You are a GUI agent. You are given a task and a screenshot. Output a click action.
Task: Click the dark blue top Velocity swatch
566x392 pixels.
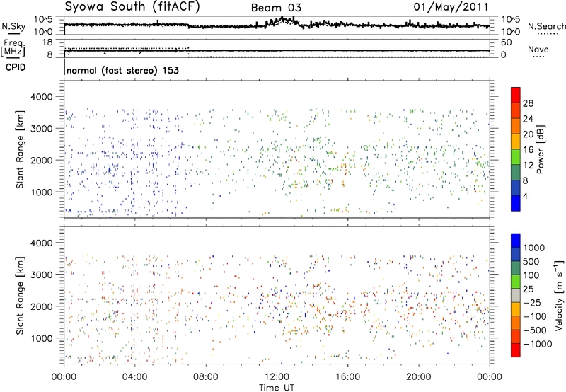516,241
